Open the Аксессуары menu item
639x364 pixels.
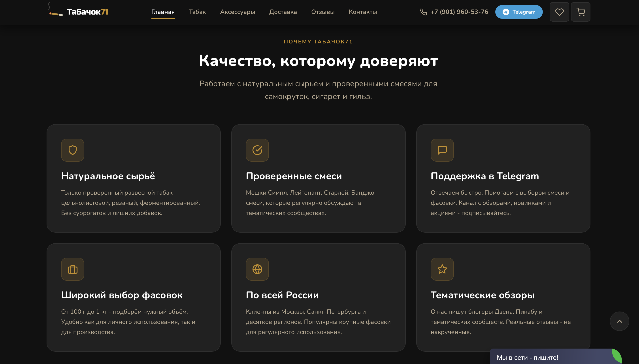tap(237, 12)
